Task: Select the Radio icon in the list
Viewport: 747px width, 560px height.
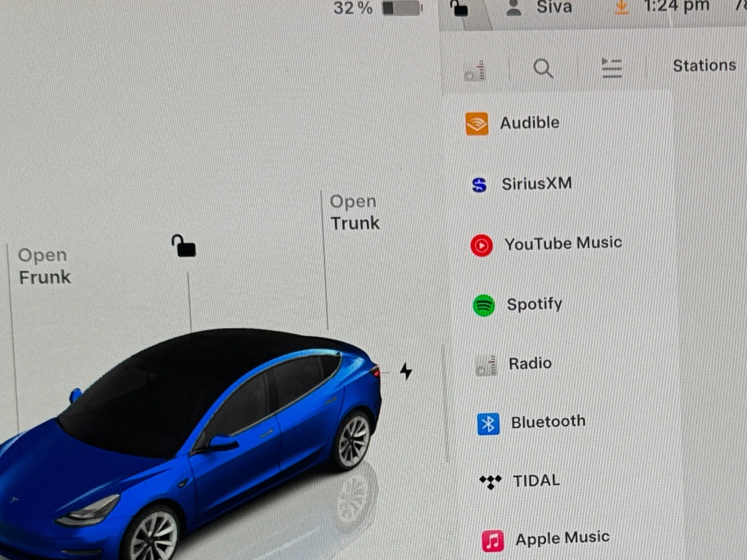Action: (x=486, y=365)
